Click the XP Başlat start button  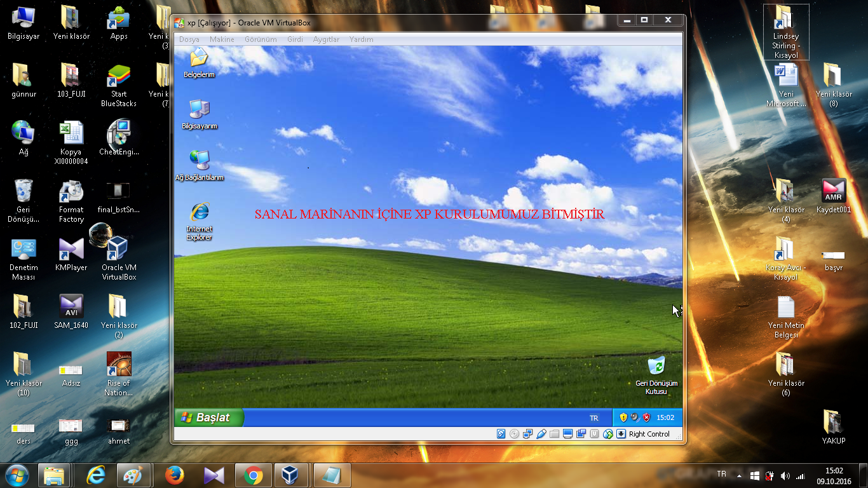pos(209,417)
